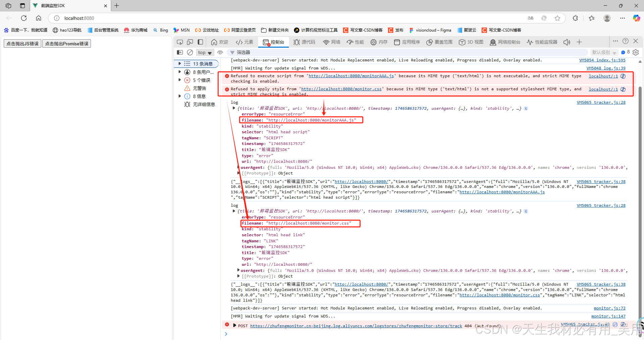Image resolution: width=644 pixels, height=340 pixels.
Task: Open the visioncloud – Figma bookmark
Action: coord(430,30)
